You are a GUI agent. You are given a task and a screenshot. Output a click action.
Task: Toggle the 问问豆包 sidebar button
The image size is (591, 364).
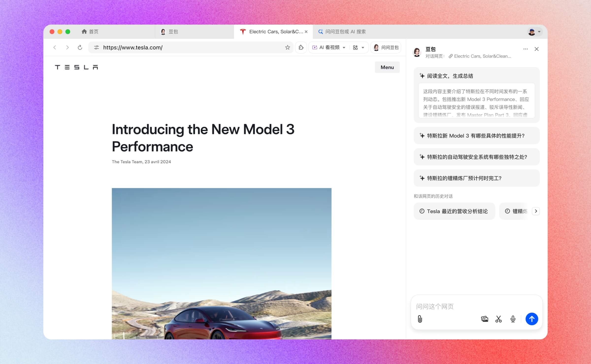point(386,47)
